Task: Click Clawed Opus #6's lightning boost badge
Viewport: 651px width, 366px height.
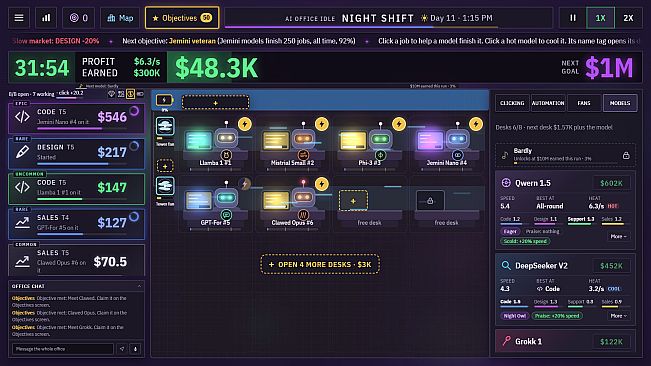Action: 321,183
